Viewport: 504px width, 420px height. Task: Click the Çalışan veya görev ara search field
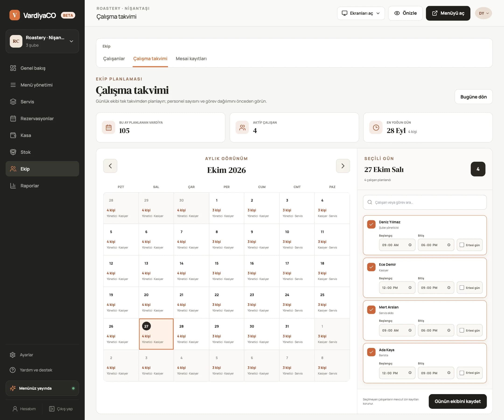(425, 202)
